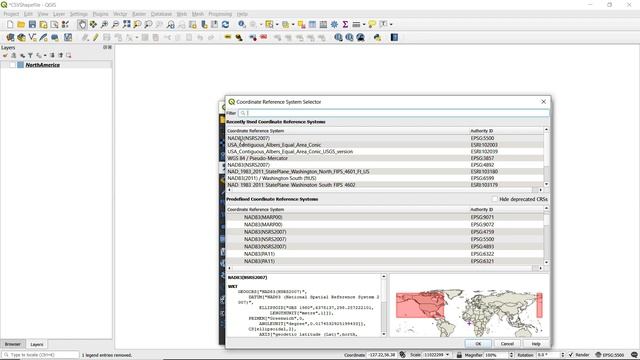The width and height of the screenshot is (640, 360).
Task: Expand the Text Annotation dropdown arrow
Action: 391,24
